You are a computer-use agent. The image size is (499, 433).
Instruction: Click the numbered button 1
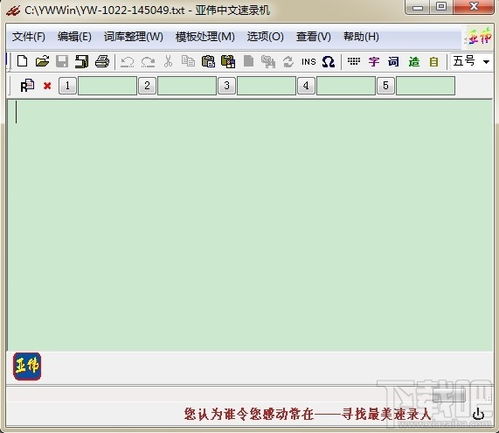68,86
